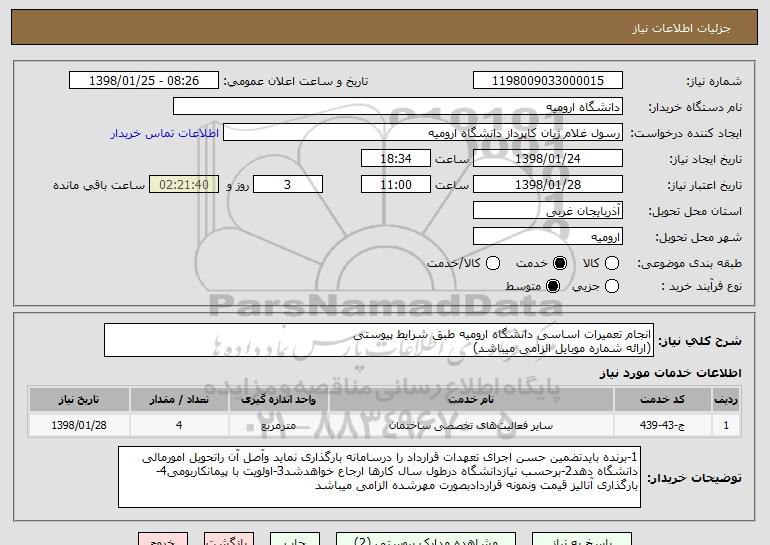Click the جزئیات اطلاعات نیاز header title
This screenshot has height=545, width=770.
pos(681,28)
